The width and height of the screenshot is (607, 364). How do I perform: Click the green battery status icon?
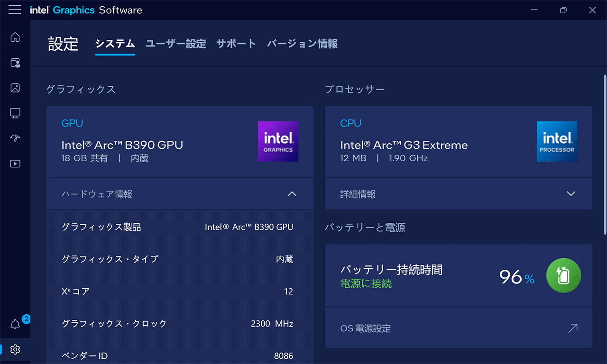563,275
